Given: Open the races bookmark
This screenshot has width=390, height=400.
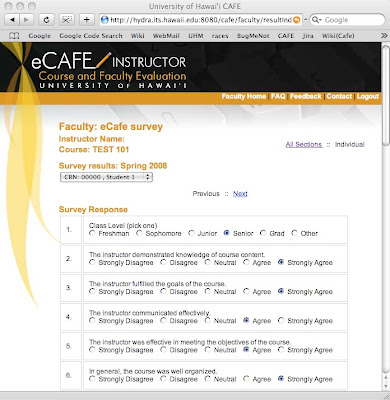Looking at the screenshot, I should click(220, 36).
